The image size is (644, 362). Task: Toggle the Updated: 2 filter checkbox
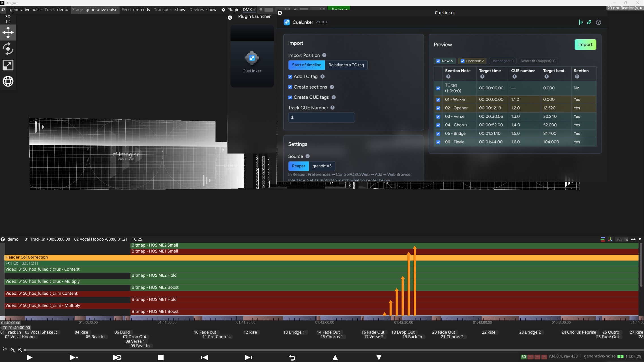(463, 61)
